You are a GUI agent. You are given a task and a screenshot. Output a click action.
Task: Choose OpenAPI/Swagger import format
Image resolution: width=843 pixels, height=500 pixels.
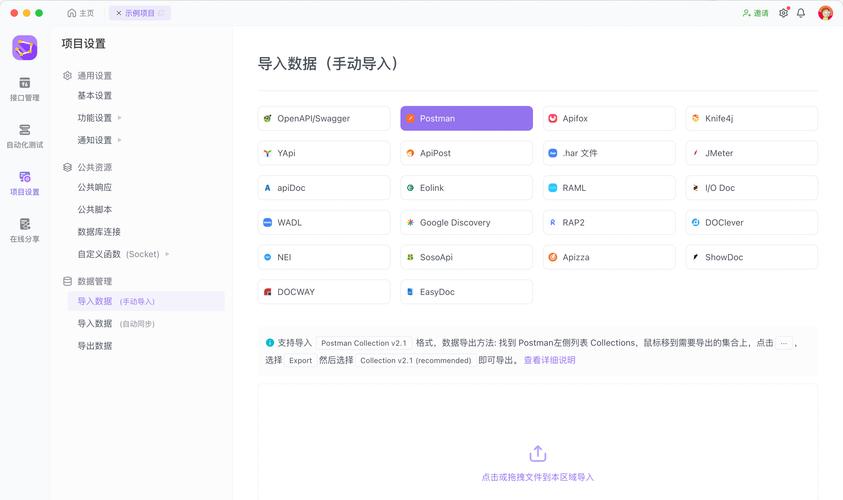point(324,118)
